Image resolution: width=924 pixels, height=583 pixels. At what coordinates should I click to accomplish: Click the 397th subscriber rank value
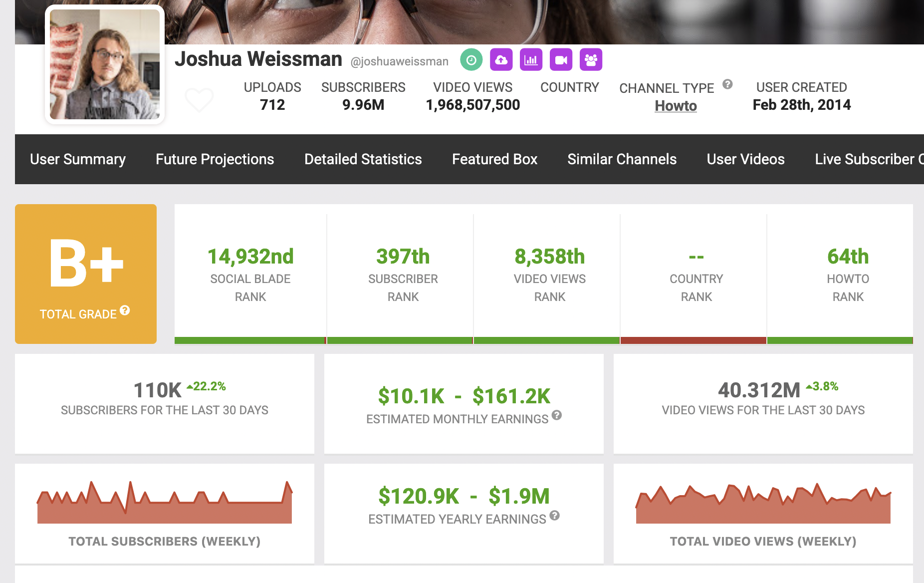click(x=403, y=257)
